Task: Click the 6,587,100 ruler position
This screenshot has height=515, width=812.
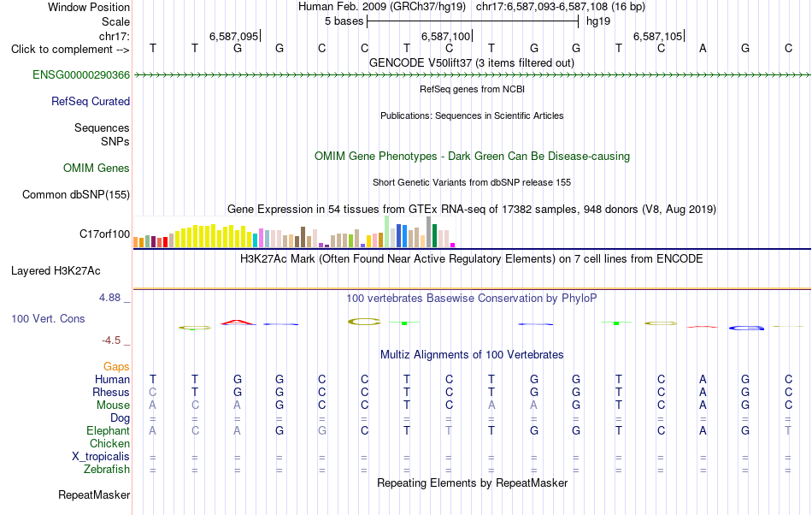Action: [445, 36]
